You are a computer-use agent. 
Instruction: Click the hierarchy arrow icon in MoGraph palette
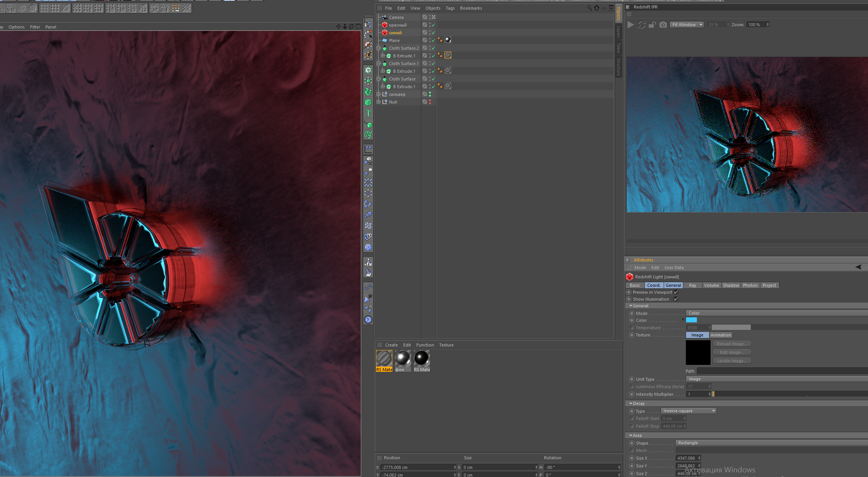[368, 24]
